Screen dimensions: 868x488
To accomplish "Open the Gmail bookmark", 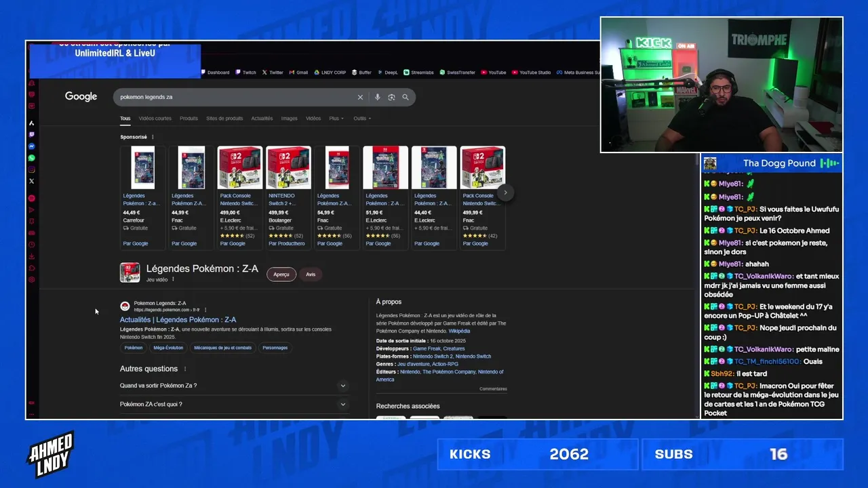I will tap(298, 73).
